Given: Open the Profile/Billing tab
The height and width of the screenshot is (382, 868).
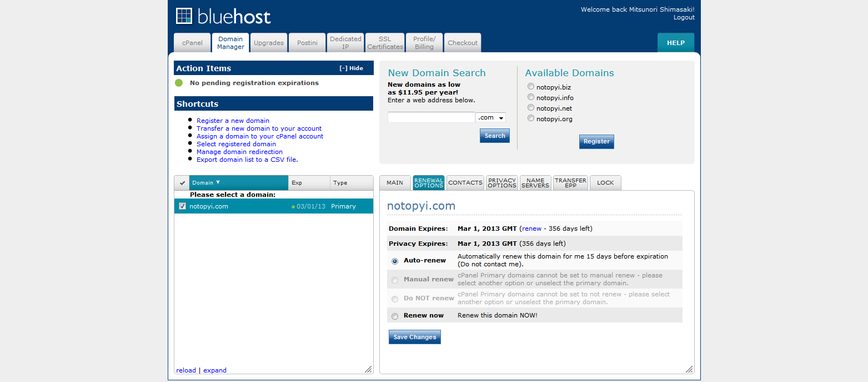Looking at the screenshot, I should click(424, 43).
